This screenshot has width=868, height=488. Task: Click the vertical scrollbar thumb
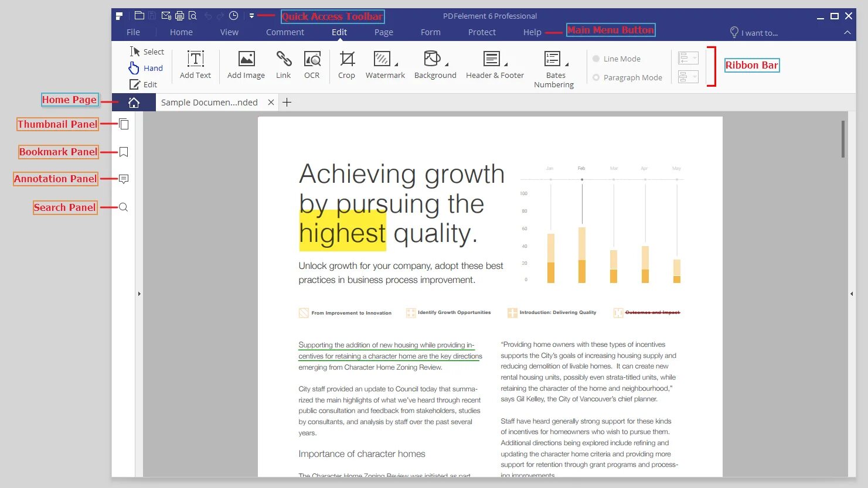(843, 139)
